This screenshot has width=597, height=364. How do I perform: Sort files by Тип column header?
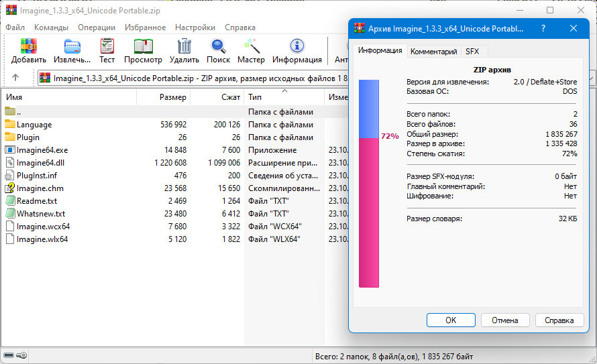coord(284,97)
